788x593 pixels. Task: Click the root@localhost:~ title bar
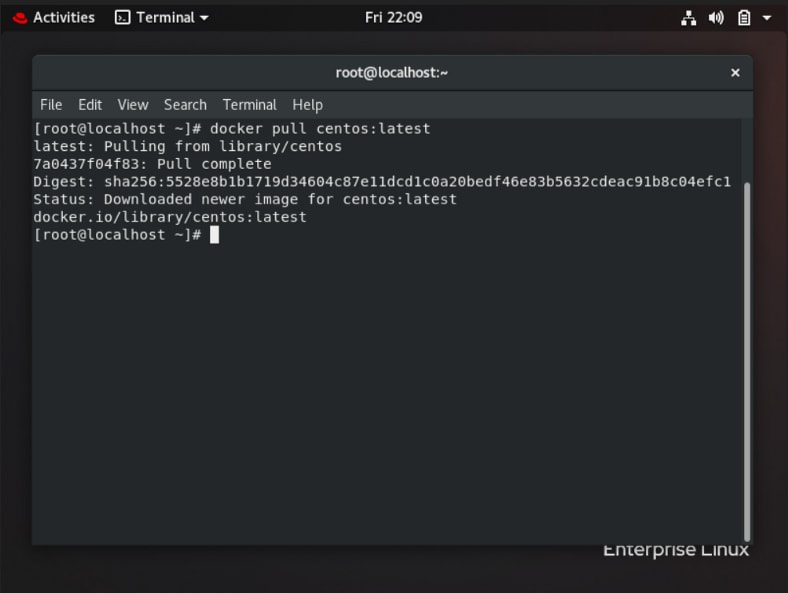pyautogui.click(x=392, y=73)
